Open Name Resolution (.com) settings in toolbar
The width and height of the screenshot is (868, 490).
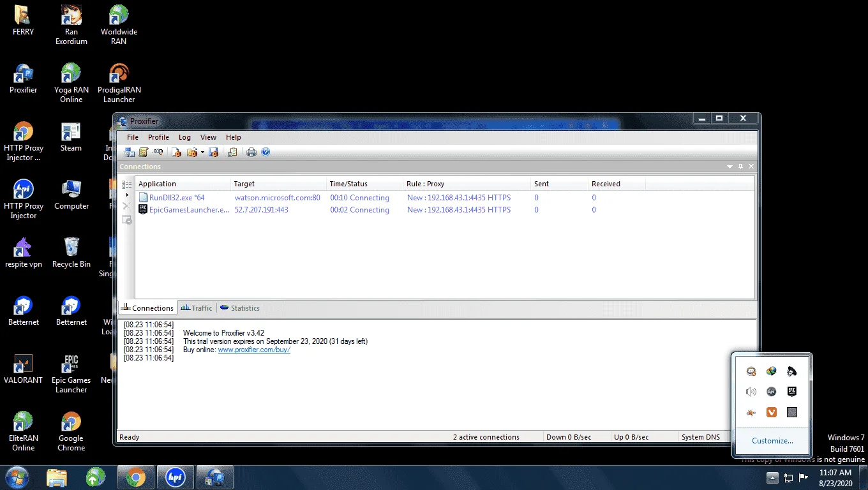point(158,152)
